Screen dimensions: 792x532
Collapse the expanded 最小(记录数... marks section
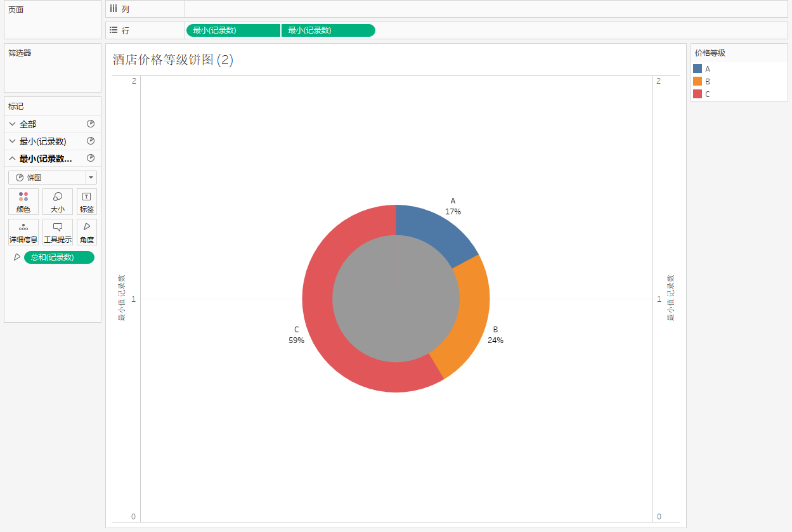[x=12, y=159]
